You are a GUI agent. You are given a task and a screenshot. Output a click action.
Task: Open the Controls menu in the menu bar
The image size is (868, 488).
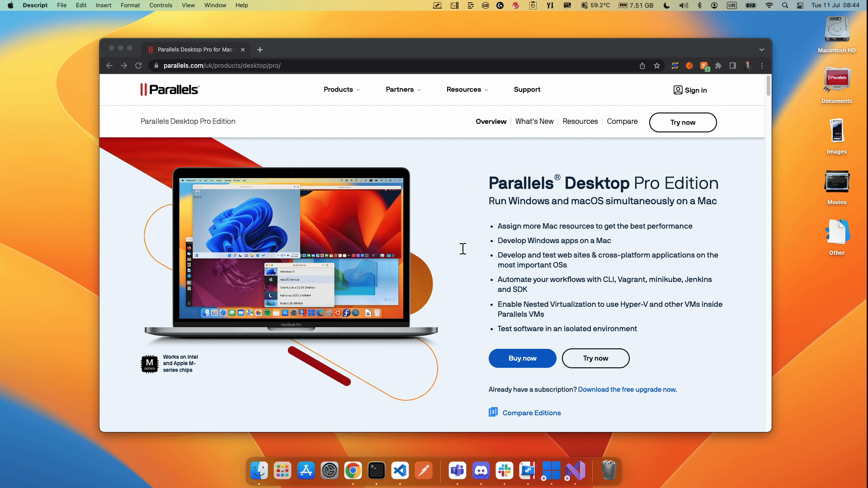click(x=160, y=5)
